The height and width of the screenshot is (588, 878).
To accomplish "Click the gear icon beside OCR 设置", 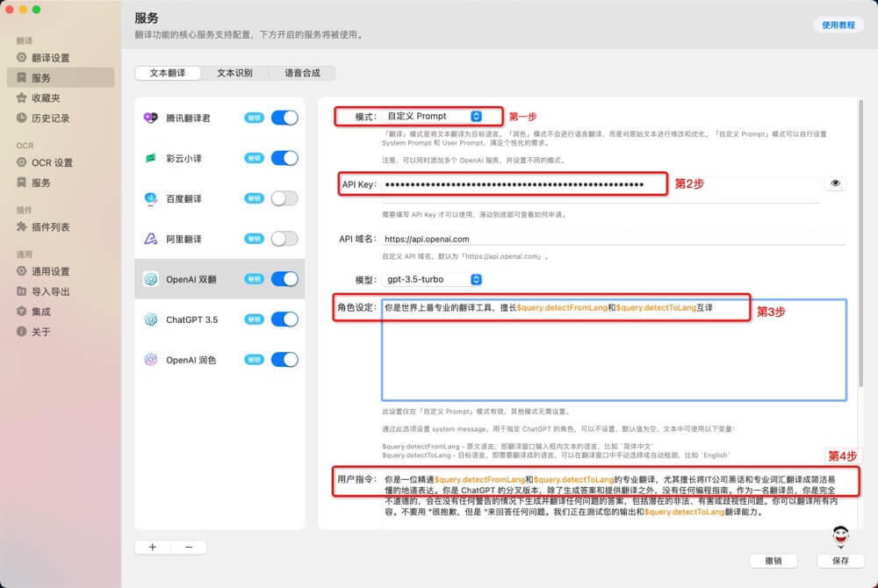I will coord(21,162).
